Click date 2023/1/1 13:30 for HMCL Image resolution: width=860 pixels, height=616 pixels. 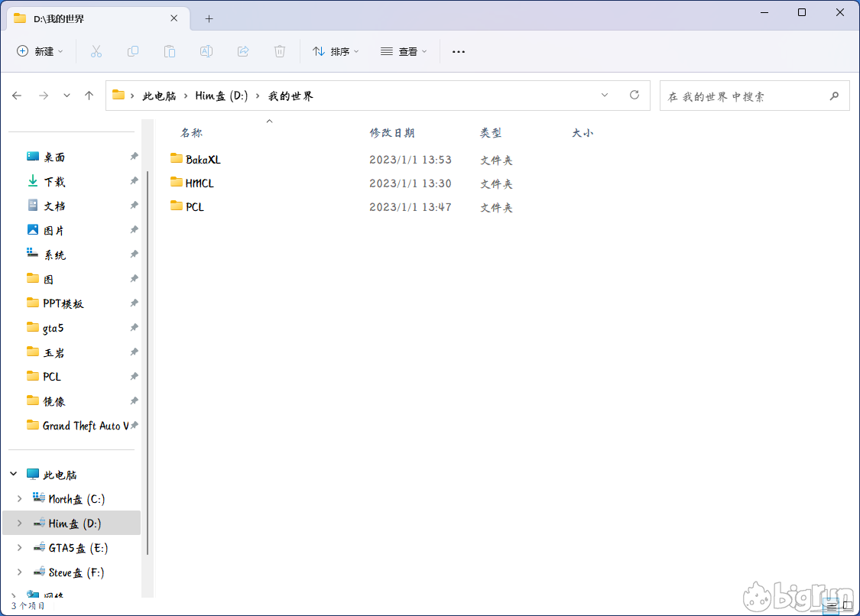tap(411, 183)
